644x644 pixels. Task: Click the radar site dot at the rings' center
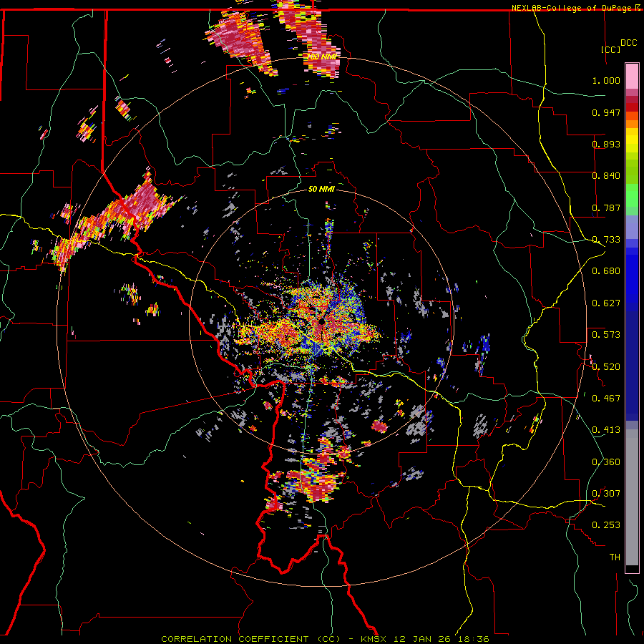pos(321,322)
